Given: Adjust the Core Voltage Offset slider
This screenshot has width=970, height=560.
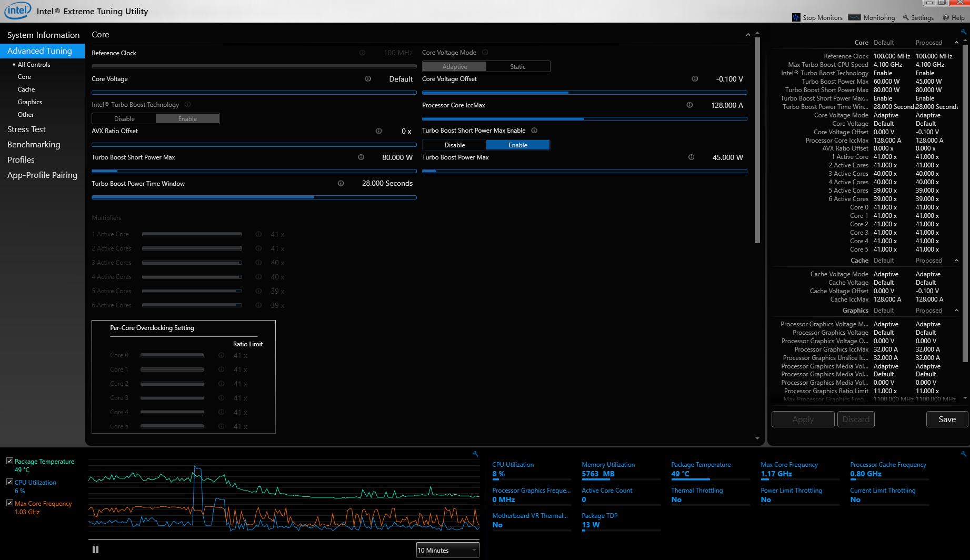Looking at the screenshot, I should tap(584, 93).
